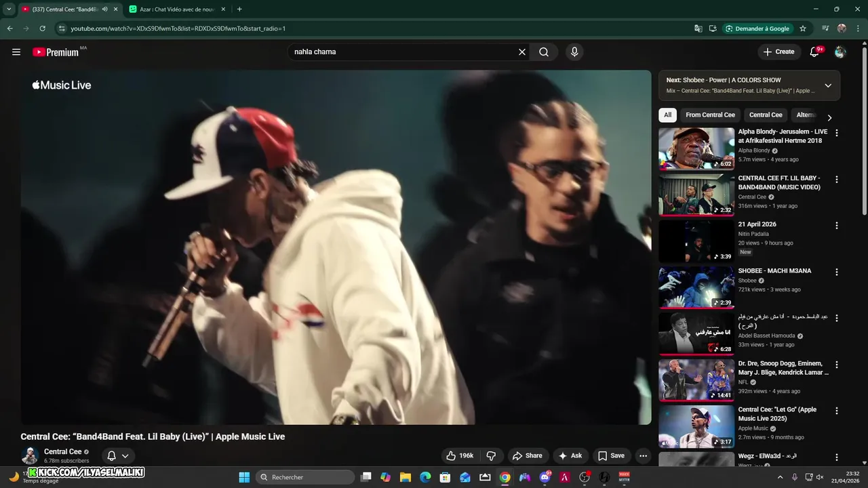
Task: Open options for Alpha Blondy video
Action: pyautogui.click(x=837, y=133)
